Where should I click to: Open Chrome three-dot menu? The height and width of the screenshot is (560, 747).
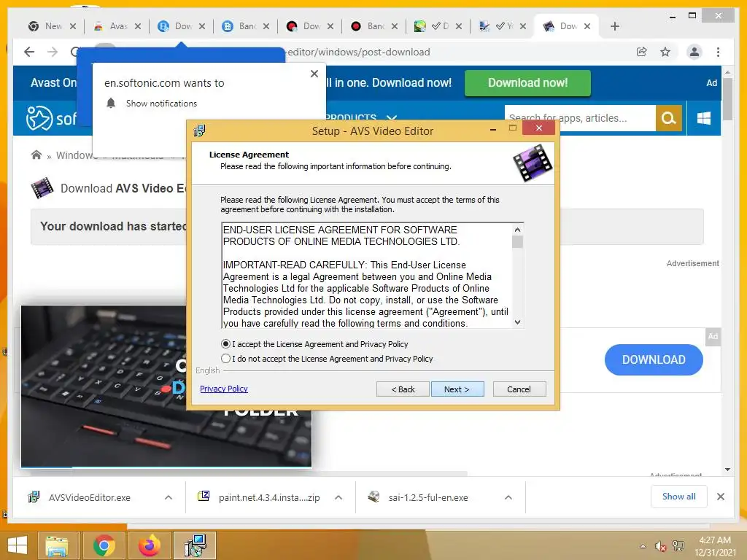718,52
